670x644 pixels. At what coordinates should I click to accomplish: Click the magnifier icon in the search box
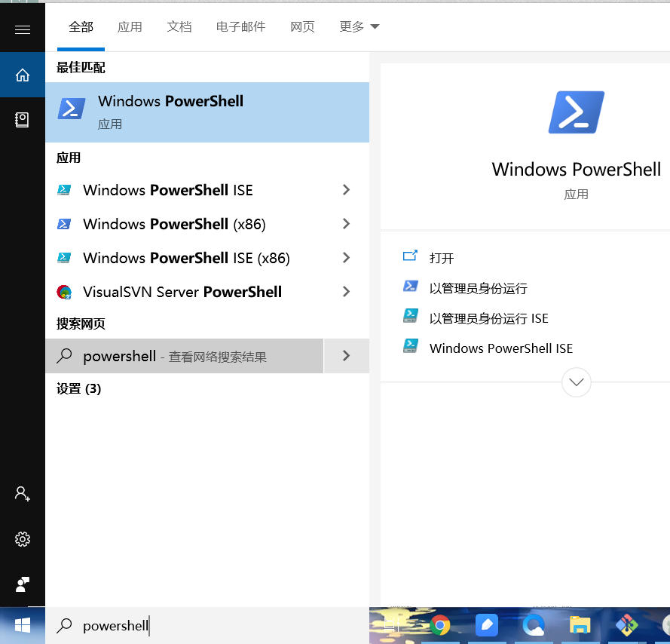[64, 626]
